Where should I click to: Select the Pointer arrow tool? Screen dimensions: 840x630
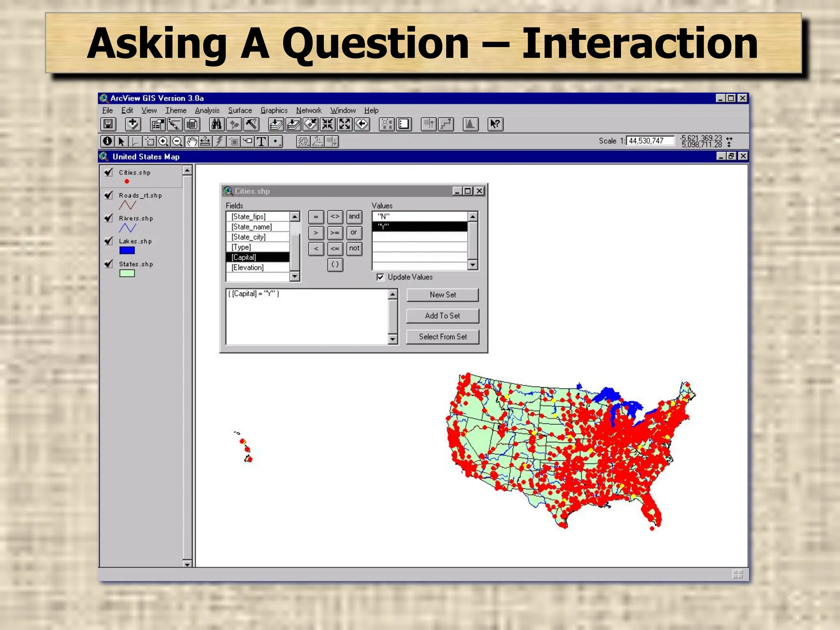click(121, 142)
